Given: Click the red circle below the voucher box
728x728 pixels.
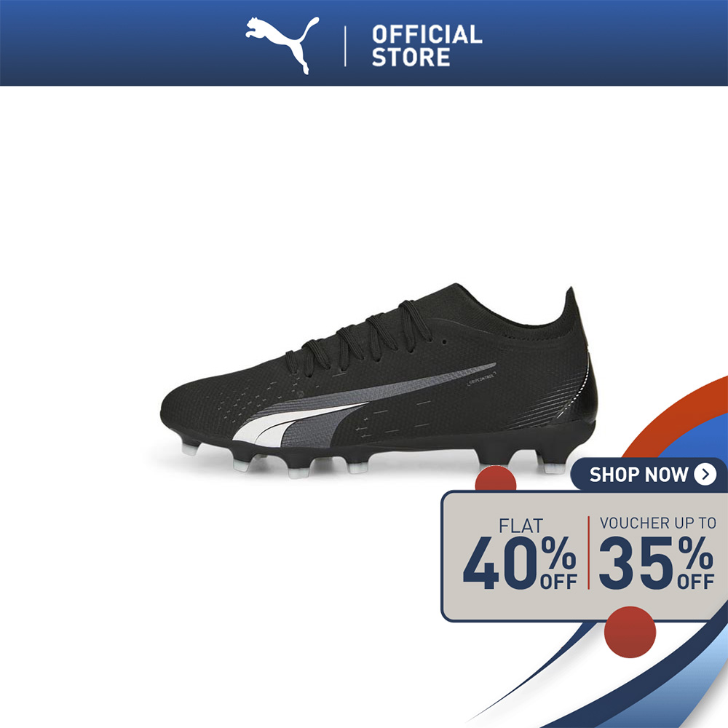Looking at the screenshot, I should (630, 632).
